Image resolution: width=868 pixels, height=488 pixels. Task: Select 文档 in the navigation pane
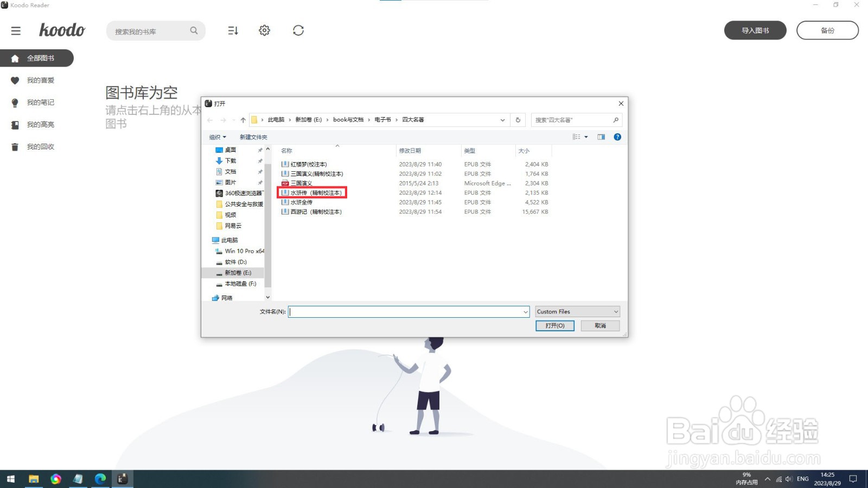tap(230, 172)
